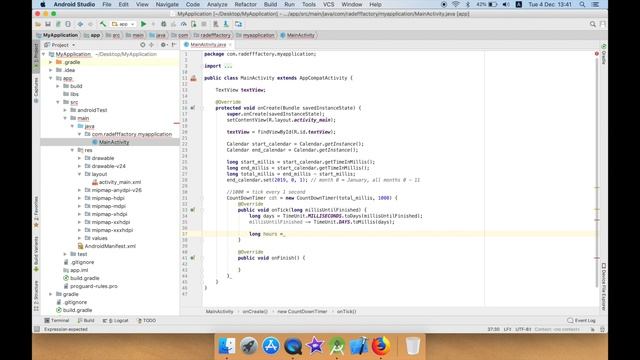The image size is (640, 360).
Task: Open the Project panel gear settings
Action: tap(163, 45)
